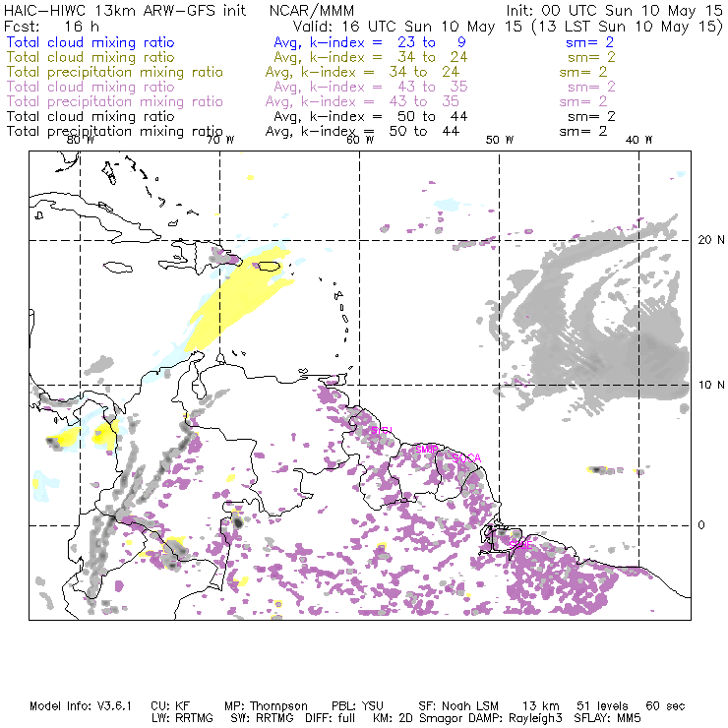Screen dimensions: 728x728
Task: Click the Jamaica island outline on the map
Action: click(x=118, y=268)
